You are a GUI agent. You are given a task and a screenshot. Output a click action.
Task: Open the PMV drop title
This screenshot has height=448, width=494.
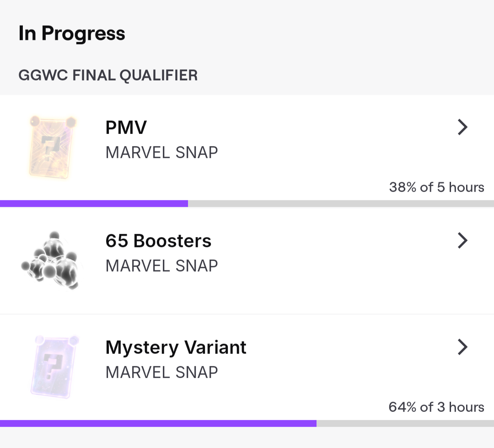click(126, 128)
